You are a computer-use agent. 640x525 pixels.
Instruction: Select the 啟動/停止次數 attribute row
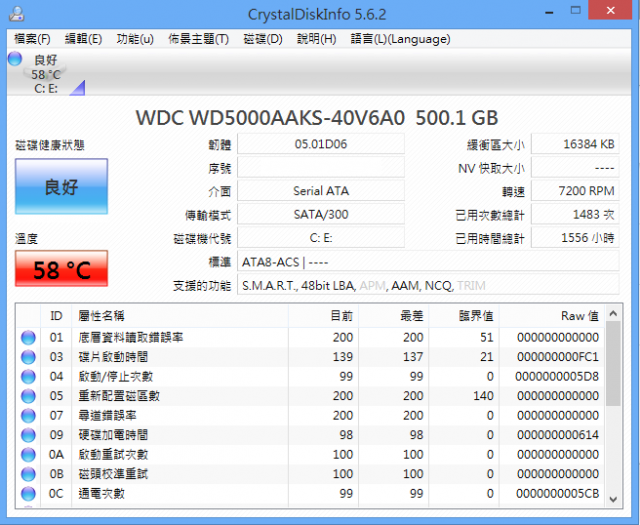pos(311,376)
